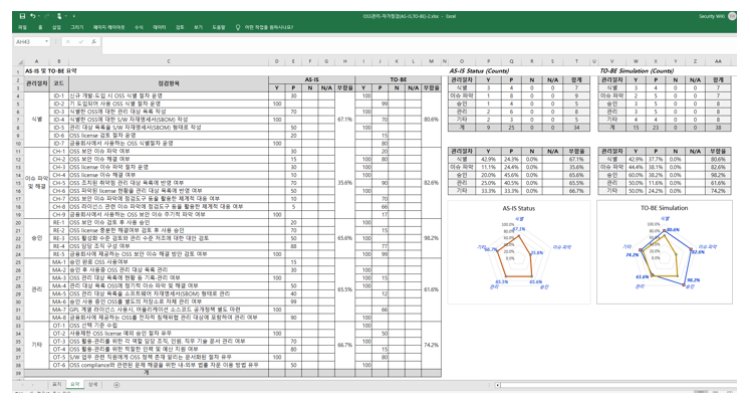Screen dimensions: 750x404
Task: Click the Redo arrow icon
Action: (x=48, y=17)
